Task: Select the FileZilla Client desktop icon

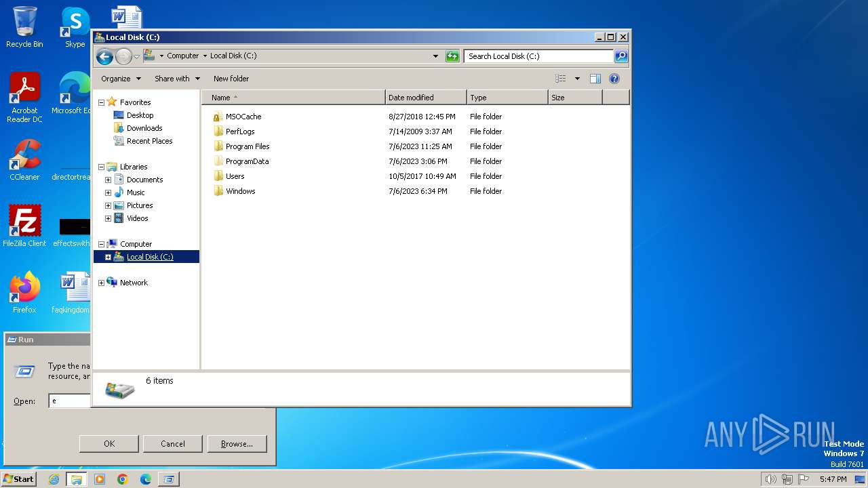Action: click(x=24, y=226)
